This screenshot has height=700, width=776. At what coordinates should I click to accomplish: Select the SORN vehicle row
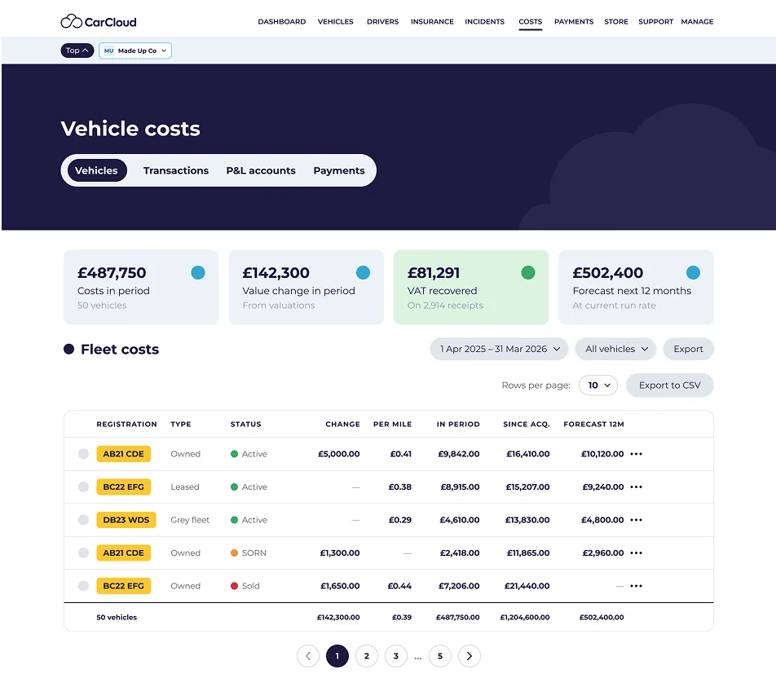click(83, 553)
